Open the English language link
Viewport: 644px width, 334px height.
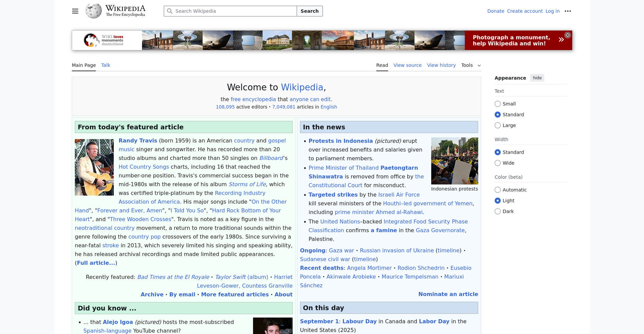click(x=329, y=107)
